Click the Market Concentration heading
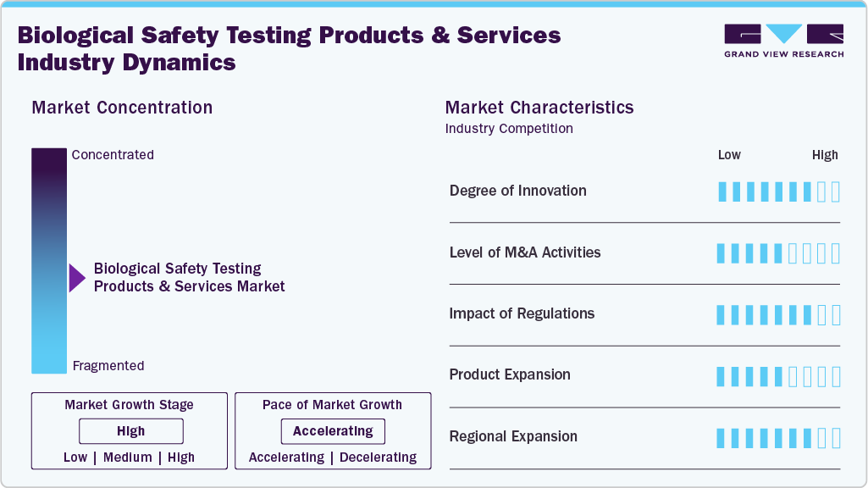 tap(122, 108)
